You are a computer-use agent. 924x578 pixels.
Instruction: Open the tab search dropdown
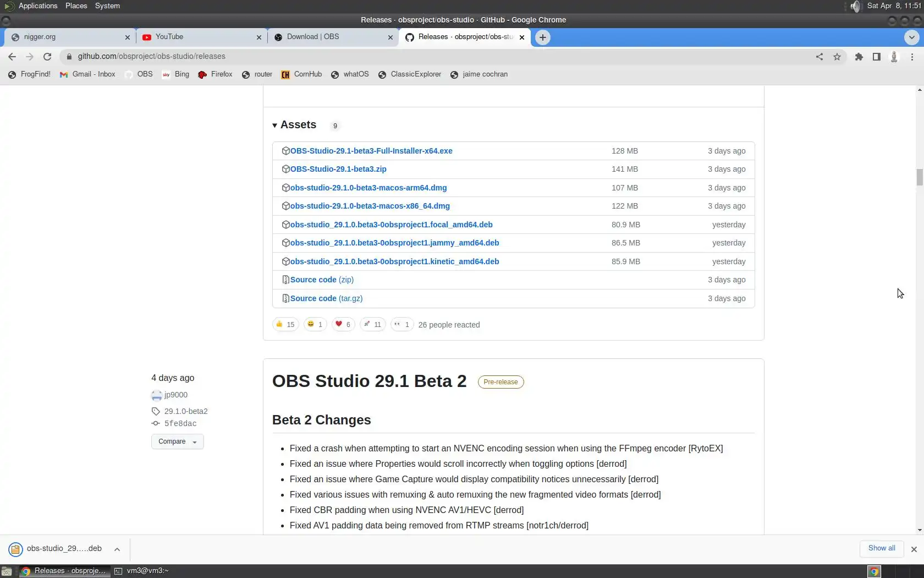911,37
